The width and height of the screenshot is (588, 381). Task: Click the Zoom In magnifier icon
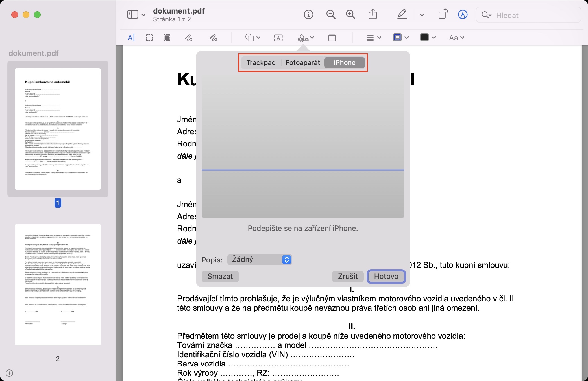[x=350, y=14]
